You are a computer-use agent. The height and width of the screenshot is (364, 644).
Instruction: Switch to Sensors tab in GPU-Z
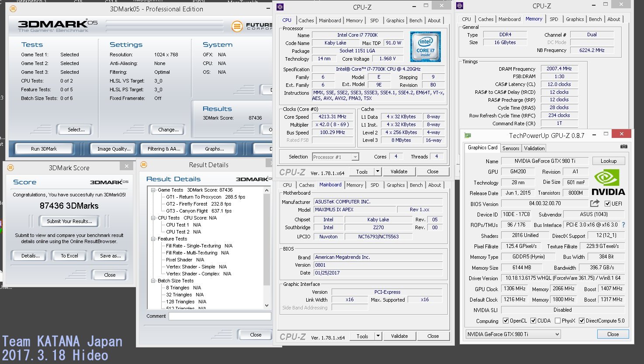[x=511, y=148]
